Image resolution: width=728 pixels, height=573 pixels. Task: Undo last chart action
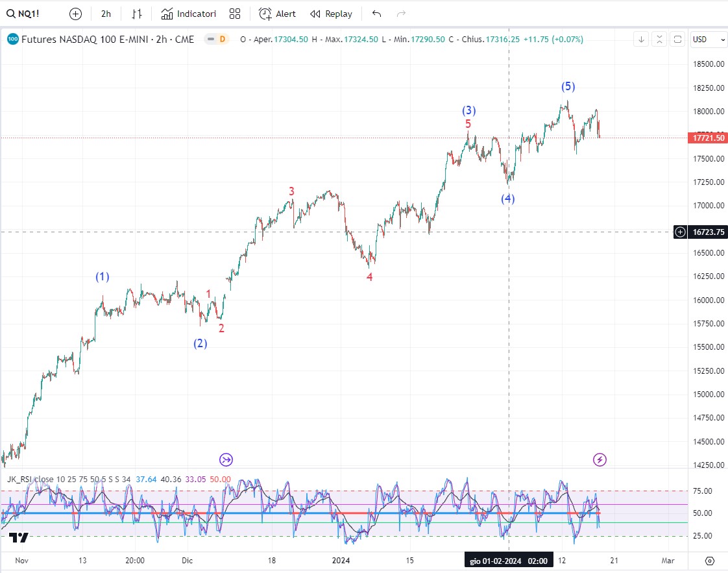[376, 14]
